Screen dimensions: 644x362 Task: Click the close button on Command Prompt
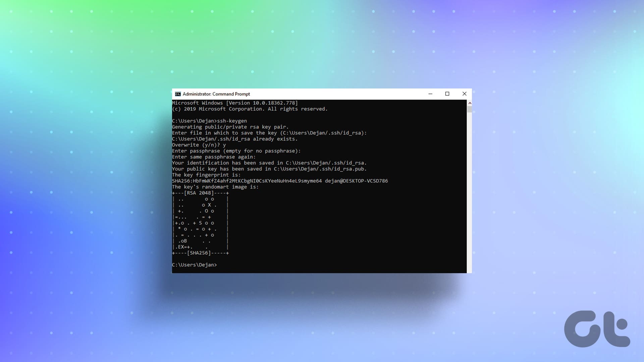465,94
